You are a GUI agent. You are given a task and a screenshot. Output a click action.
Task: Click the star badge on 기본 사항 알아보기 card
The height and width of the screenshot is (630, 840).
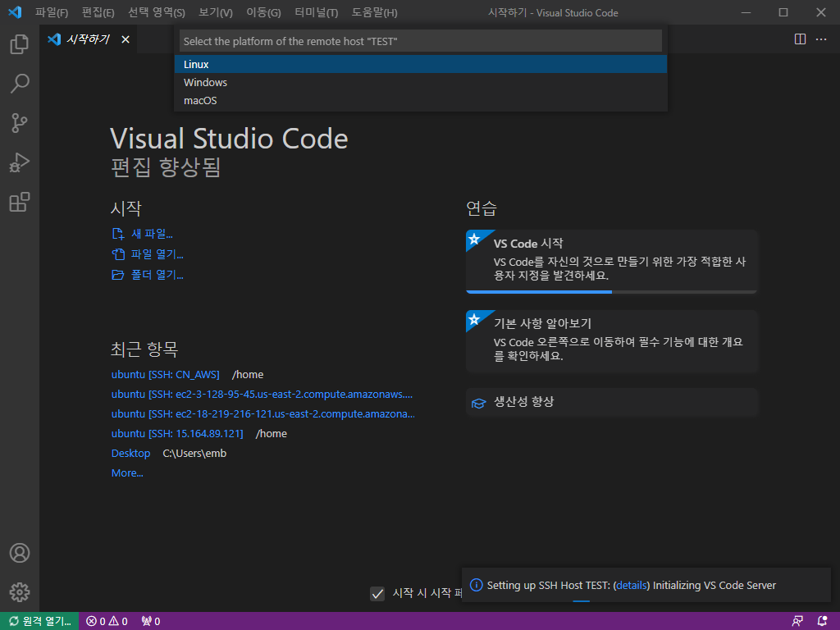474,319
